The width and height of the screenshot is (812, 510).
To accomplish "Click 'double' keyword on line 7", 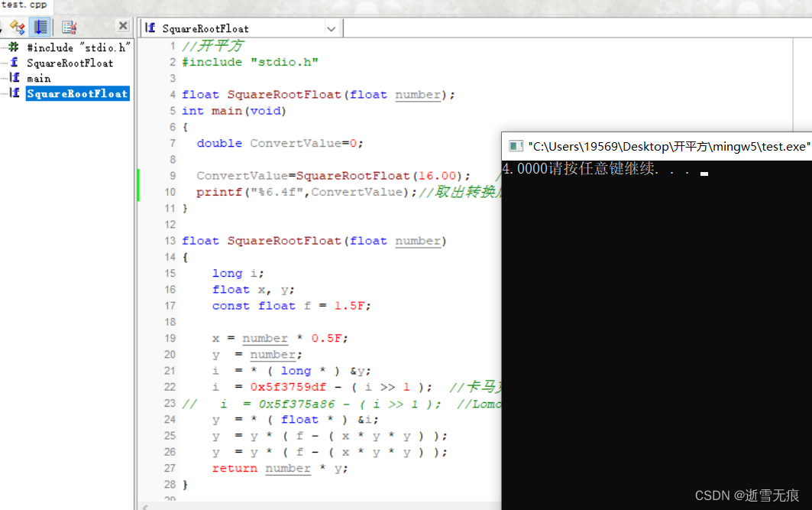I will tap(219, 143).
